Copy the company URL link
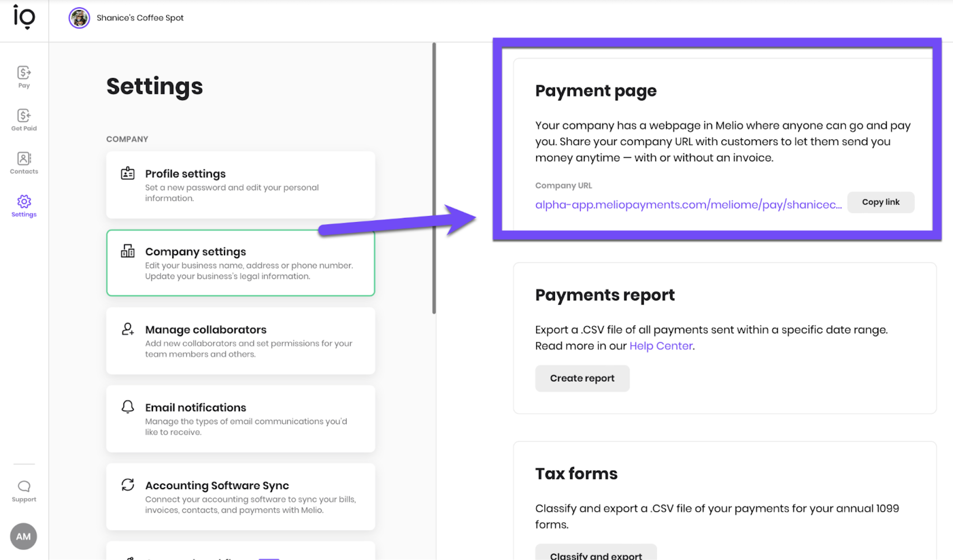 coord(881,202)
